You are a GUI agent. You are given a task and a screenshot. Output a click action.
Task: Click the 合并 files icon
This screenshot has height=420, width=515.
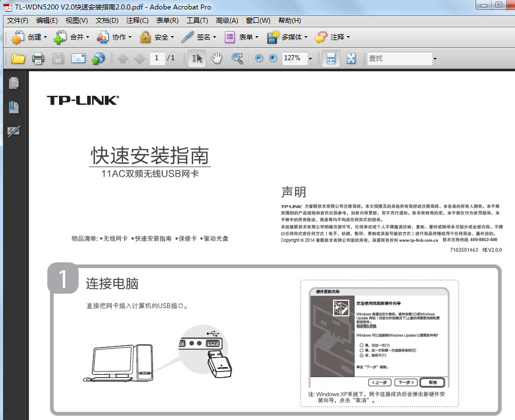(x=60, y=37)
